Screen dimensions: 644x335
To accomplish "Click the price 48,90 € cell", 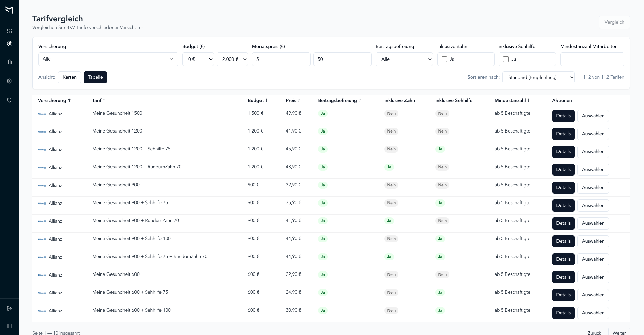I will pyautogui.click(x=293, y=167).
